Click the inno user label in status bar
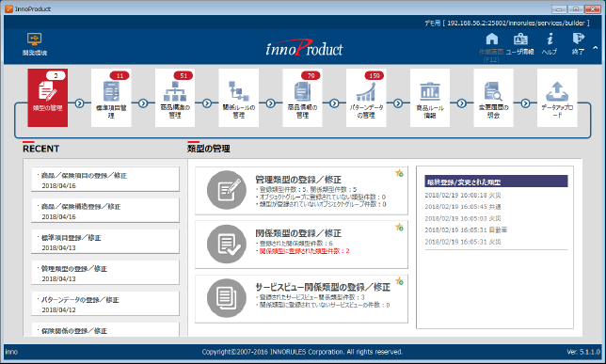This screenshot has width=606, height=364. pos(11,352)
